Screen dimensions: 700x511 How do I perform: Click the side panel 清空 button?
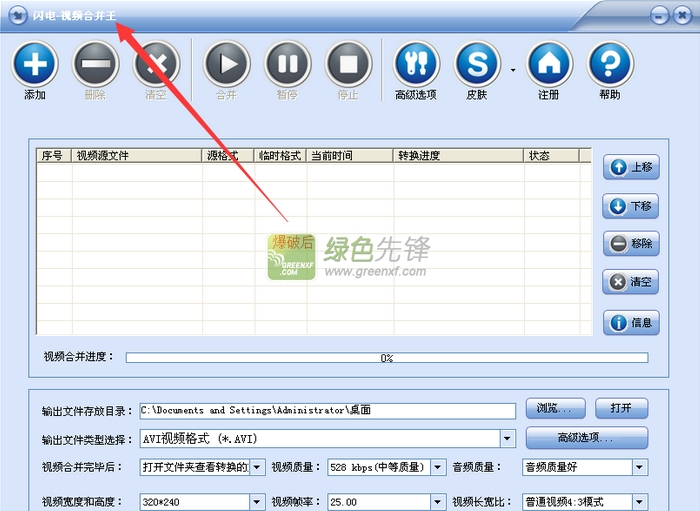point(631,282)
